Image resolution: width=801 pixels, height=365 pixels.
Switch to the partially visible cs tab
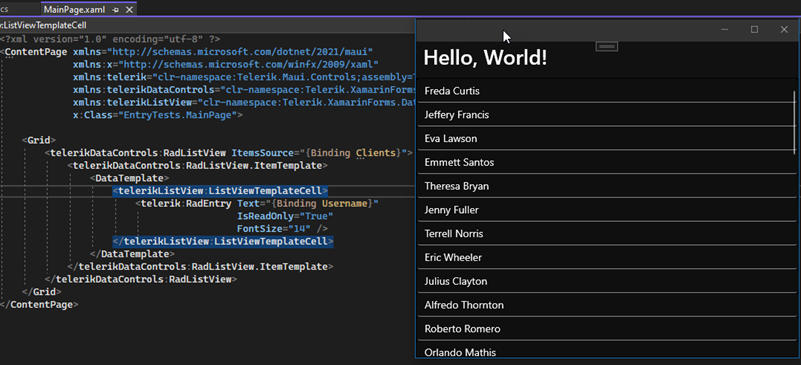(x=4, y=9)
